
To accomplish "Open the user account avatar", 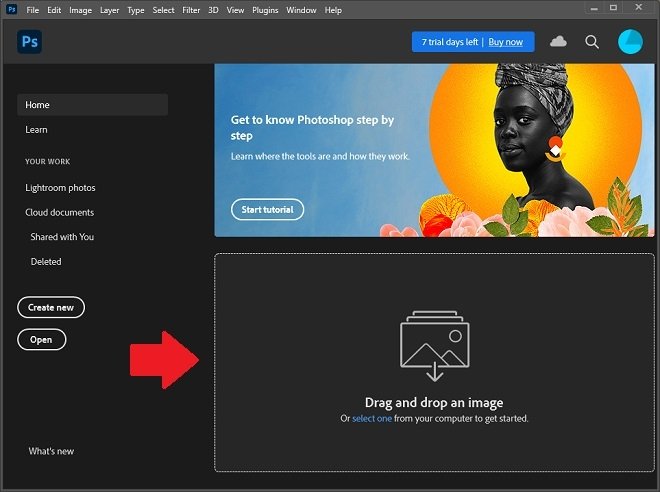I will click(x=630, y=42).
